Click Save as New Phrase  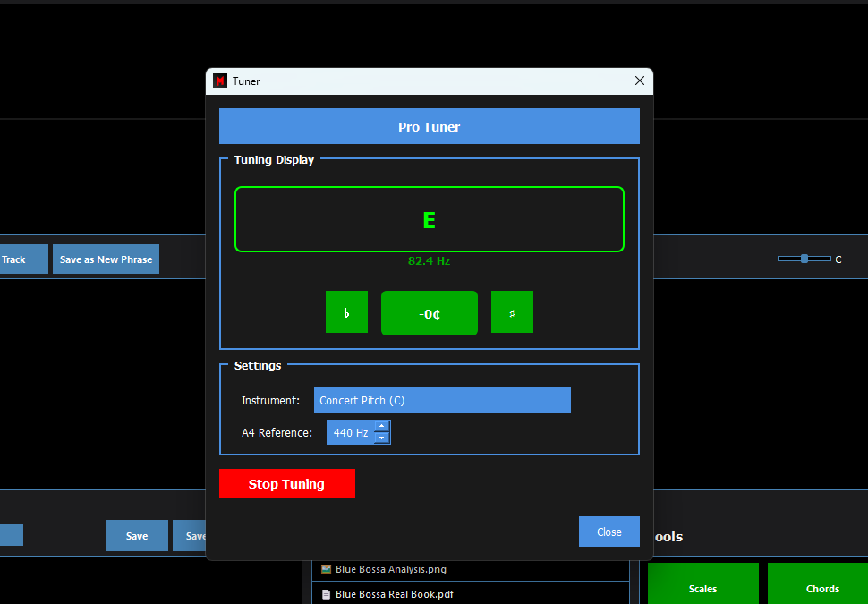[106, 259]
